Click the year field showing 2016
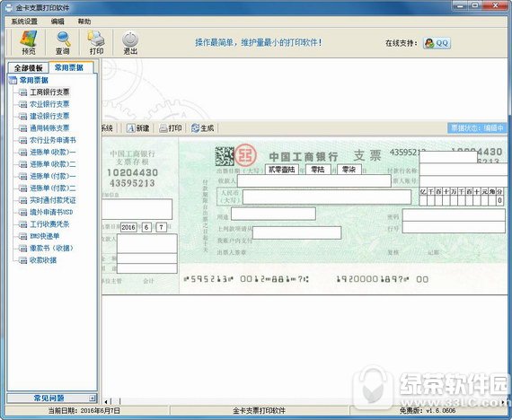The image size is (512, 420). 128,227
